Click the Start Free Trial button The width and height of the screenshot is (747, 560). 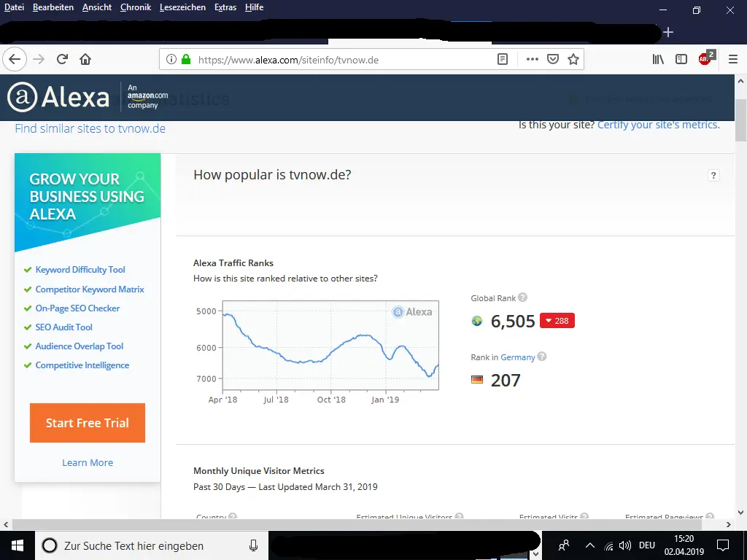coord(88,423)
